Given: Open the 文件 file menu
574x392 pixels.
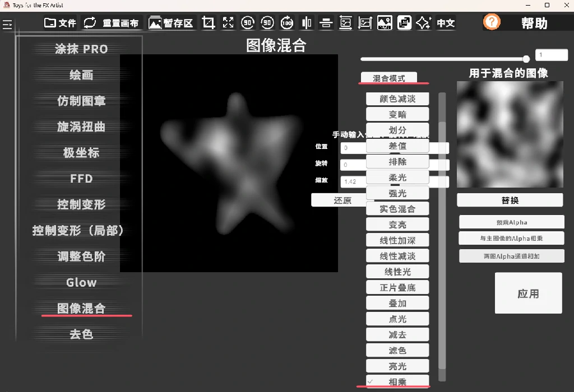Looking at the screenshot, I should click(x=61, y=23).
